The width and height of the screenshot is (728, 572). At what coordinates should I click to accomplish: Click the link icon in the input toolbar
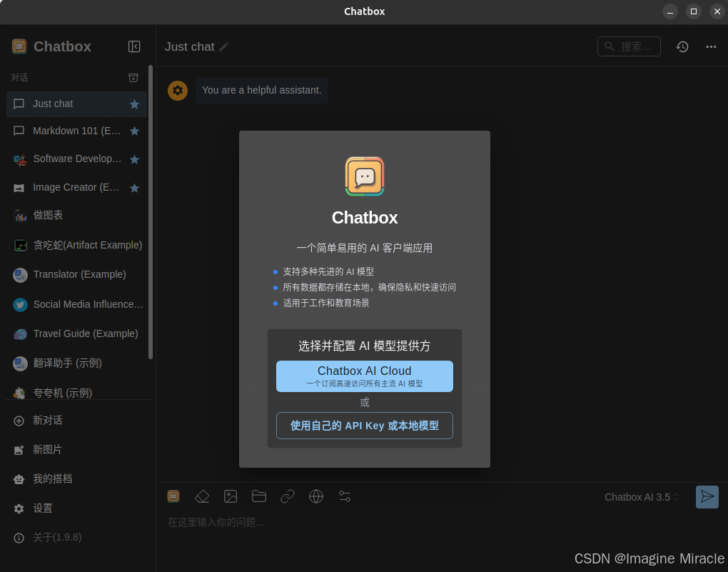point(288,496)
